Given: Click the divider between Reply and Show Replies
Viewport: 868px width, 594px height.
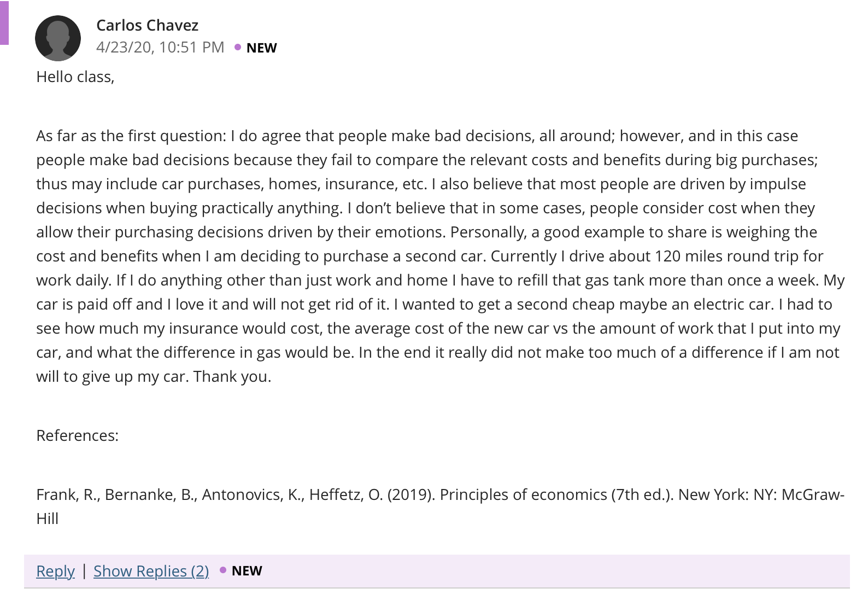Looking at the screenshot, I should pos(84,571).
